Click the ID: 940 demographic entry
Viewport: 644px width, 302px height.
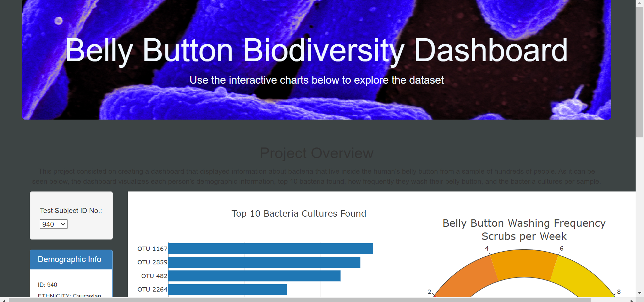coord(47,285)
